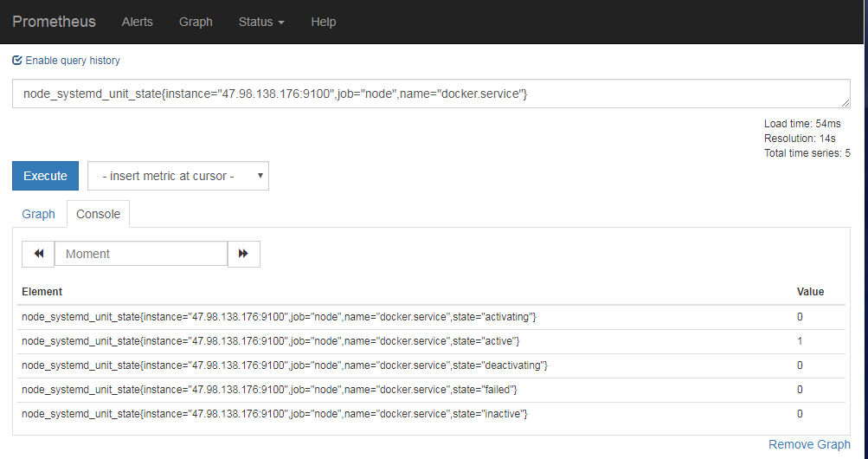Viewport: 868px width, 459px height.
Task: Open the insert metric at cursor dropdown
Action: click(178, 176)
